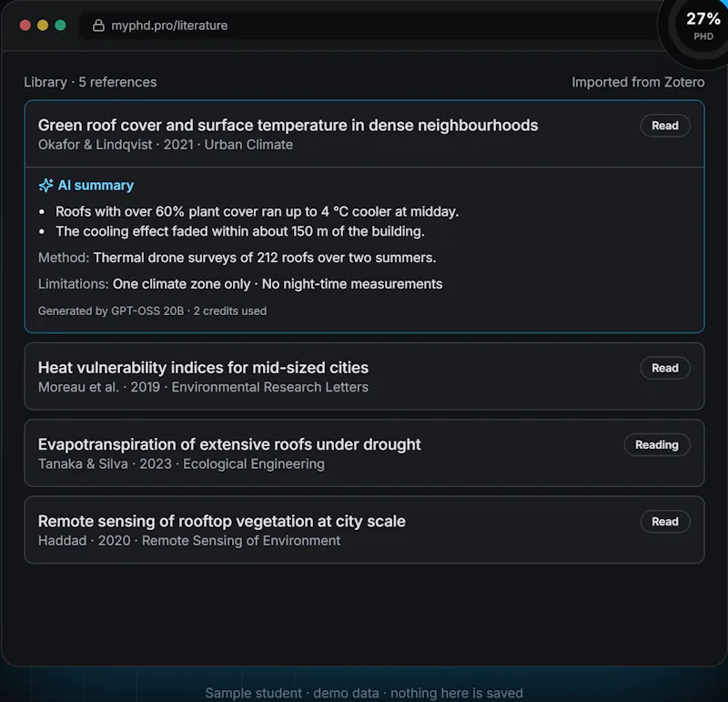Image resolution: width=728 pixels, height=702 pixels.
Task: Expand Remote sensing of rooftop vegetation reference
Action: [x=365, y=530]
